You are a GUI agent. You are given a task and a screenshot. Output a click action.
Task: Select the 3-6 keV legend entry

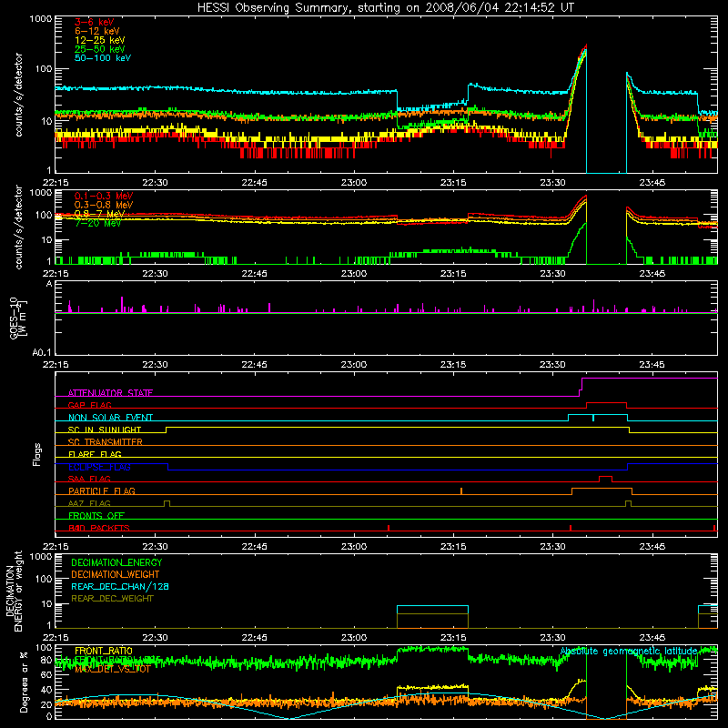point(95,22)
